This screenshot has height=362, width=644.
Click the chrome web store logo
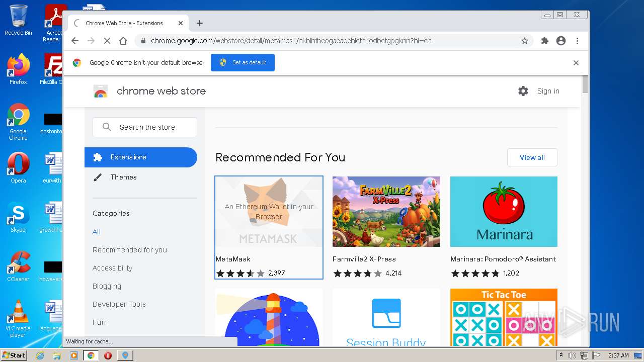pyautogui.click(x=149, y=91)
